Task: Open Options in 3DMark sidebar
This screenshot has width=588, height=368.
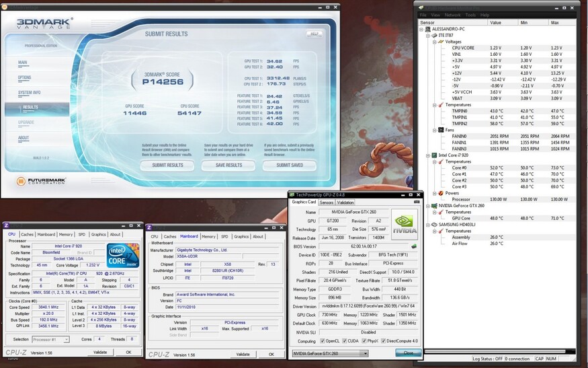Action: [x=25, y=77]
